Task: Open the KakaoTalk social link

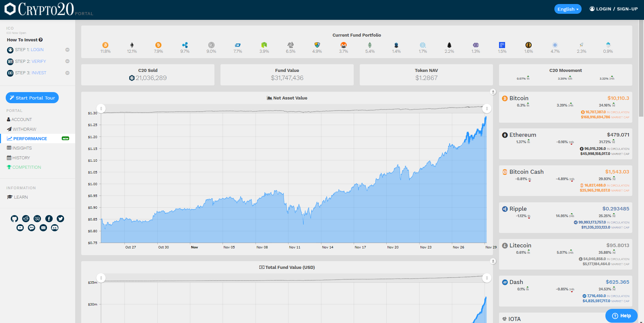Action: [32, 228]
